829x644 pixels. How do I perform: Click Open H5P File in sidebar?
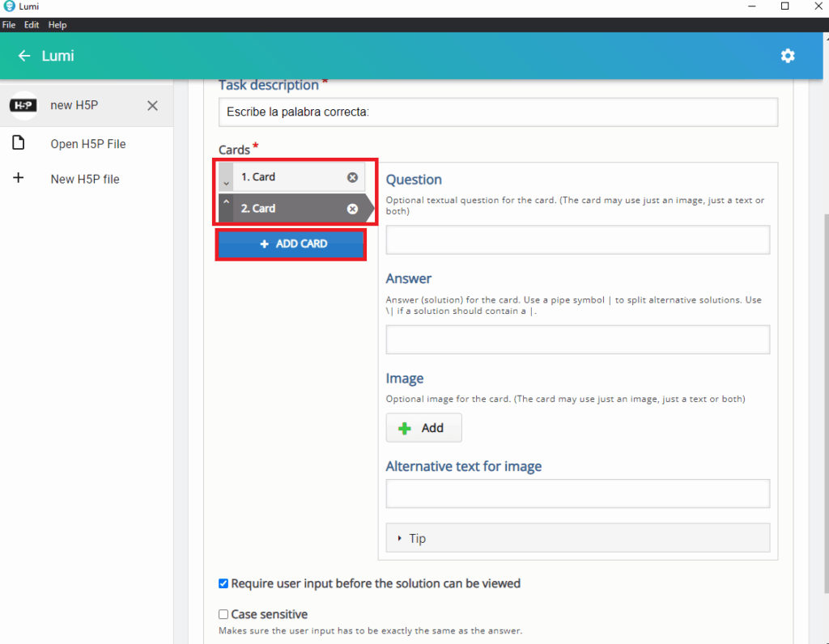coord(87,144)
